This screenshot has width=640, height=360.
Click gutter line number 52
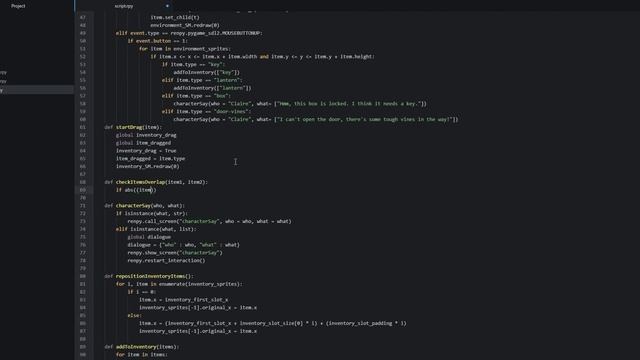tap(83, 57)
